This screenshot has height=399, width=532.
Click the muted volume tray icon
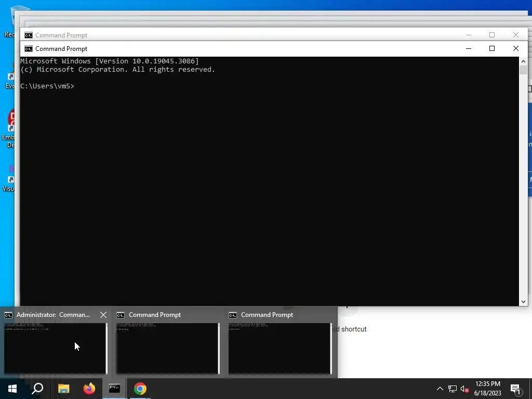coord(465,389)
